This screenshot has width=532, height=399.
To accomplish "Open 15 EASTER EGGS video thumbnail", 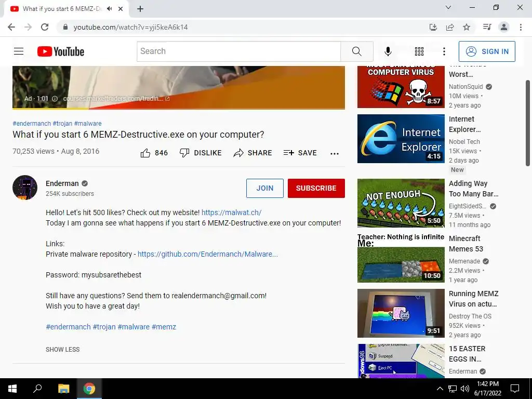I will point(401,361).
